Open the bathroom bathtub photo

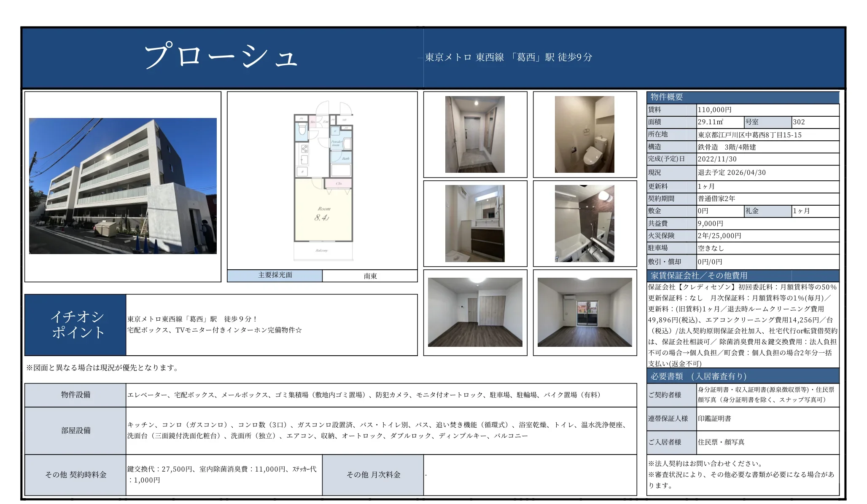584,223
